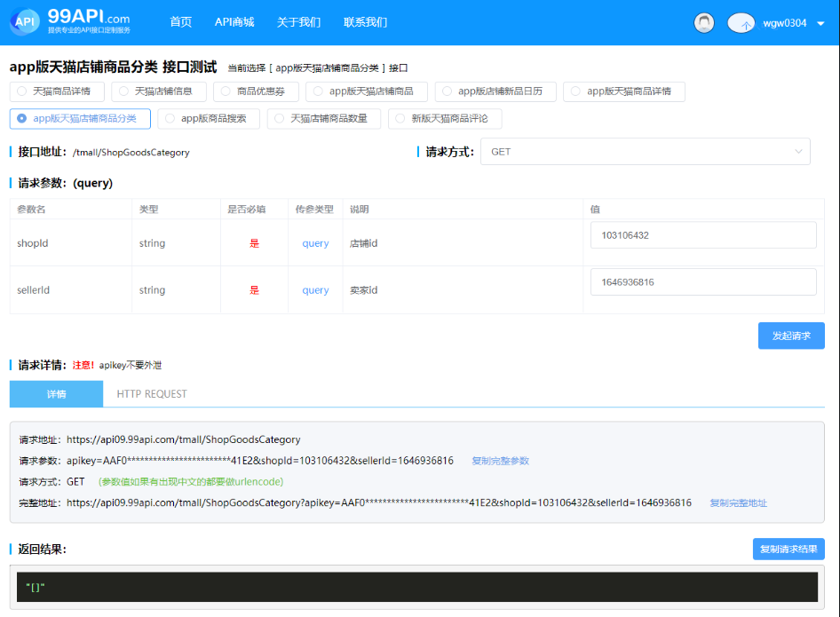Screen dimensions: 840x617
Task: Click the returned result code box
Action: click(x=417, y=587)
